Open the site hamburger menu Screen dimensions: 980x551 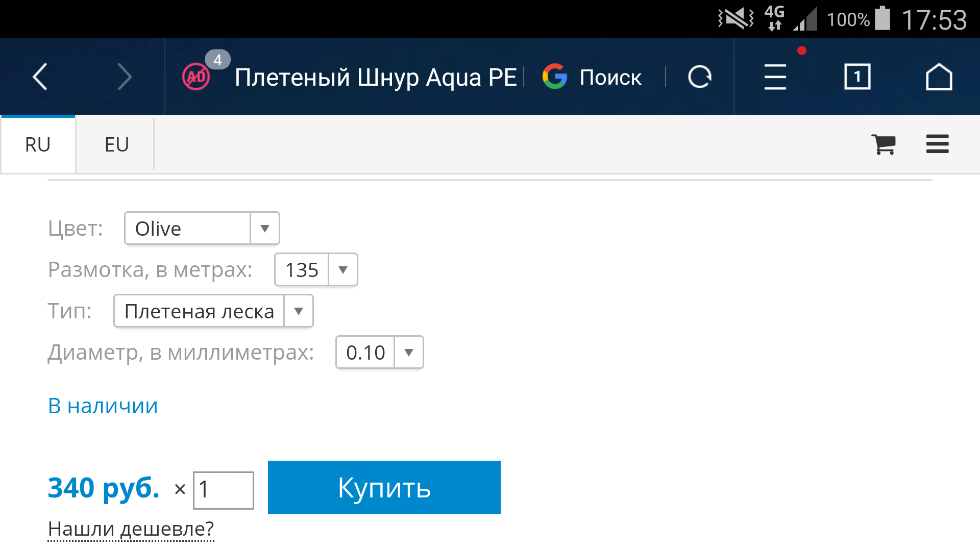937,144
